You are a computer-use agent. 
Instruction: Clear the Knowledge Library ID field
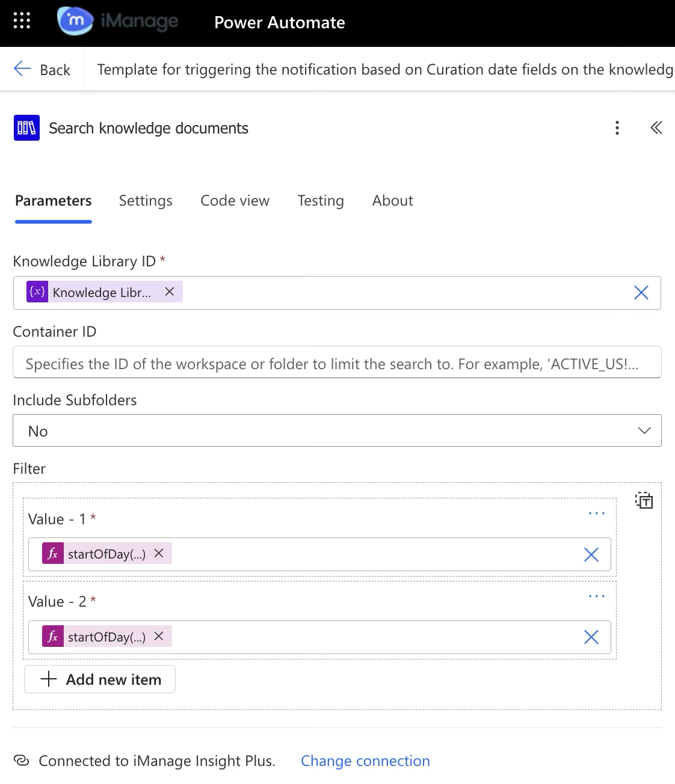(x=641, y=293)
